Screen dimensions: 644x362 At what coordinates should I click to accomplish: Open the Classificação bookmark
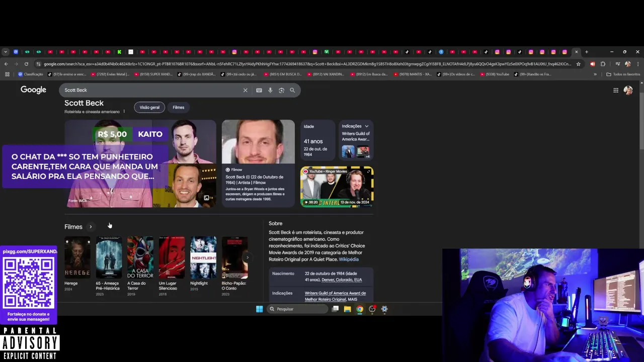(x=31, y=74)
